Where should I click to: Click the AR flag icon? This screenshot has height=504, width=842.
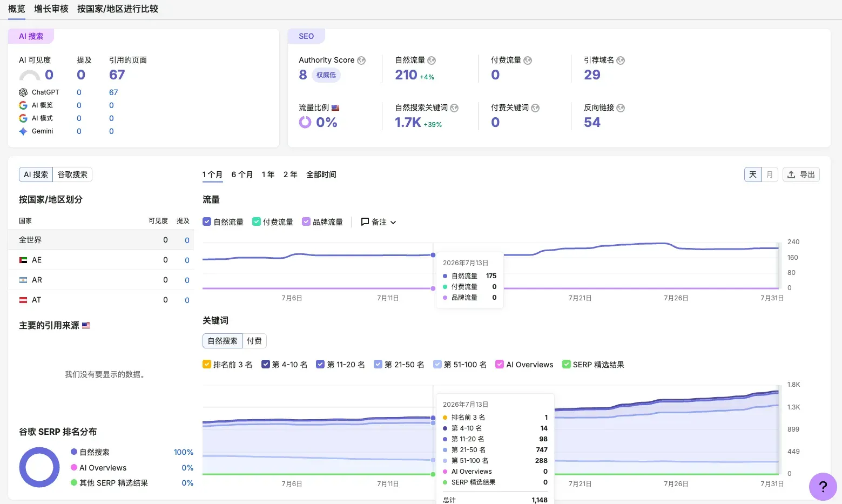23,280
